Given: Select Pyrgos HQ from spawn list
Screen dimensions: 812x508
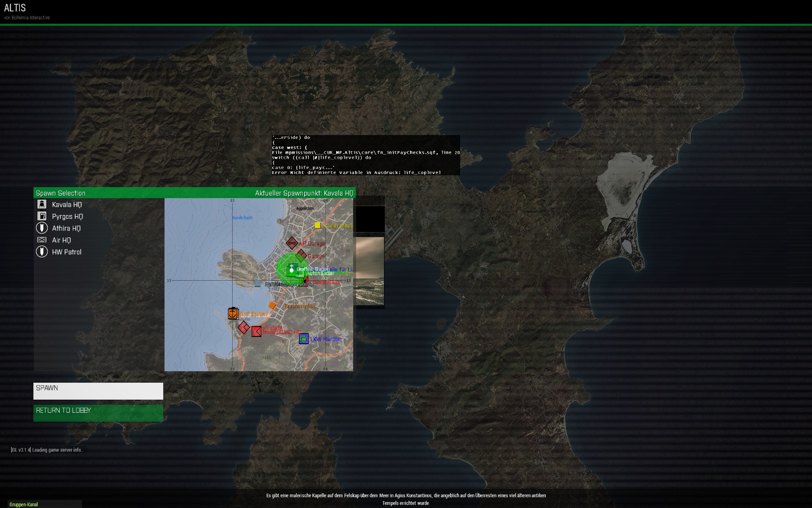Looking at the screenshot, I should [67, 216].
